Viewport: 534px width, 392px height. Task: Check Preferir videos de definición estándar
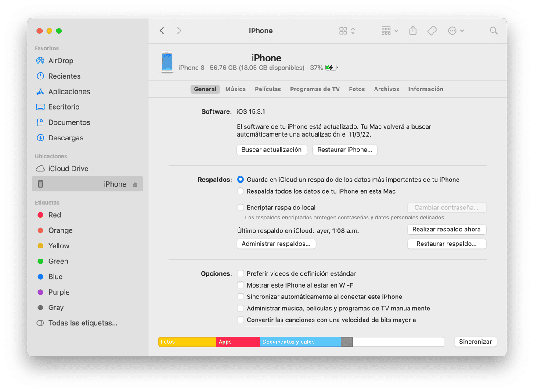240,273
